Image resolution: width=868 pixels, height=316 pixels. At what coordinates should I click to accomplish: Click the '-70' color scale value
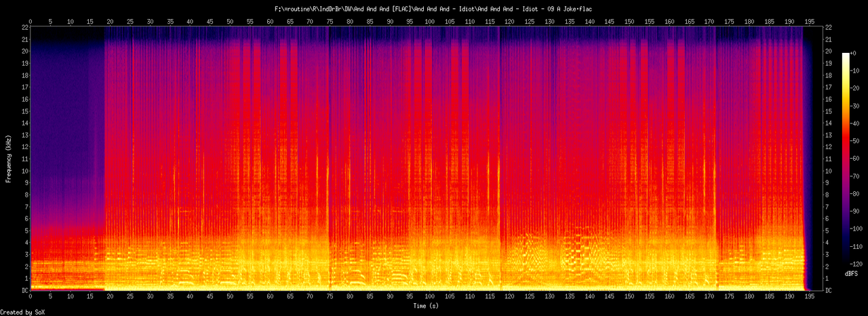click(x=856, y=176)
